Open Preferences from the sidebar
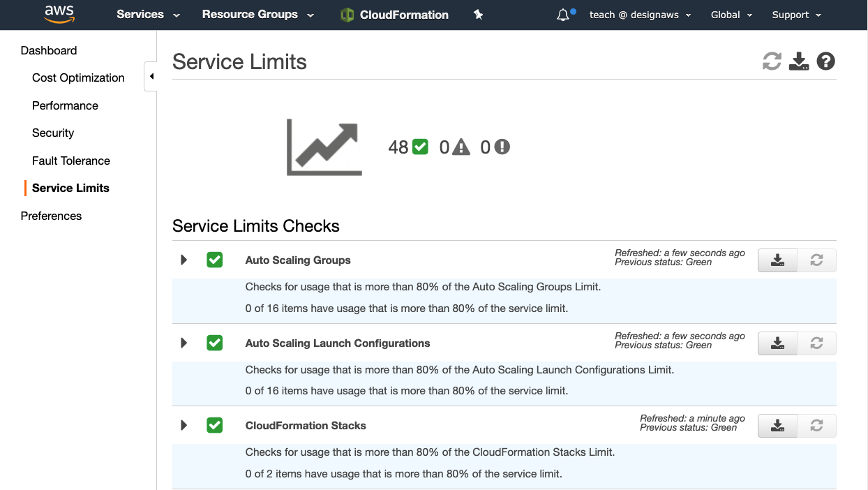Screen dimensions: 868x490 [50, 216]
